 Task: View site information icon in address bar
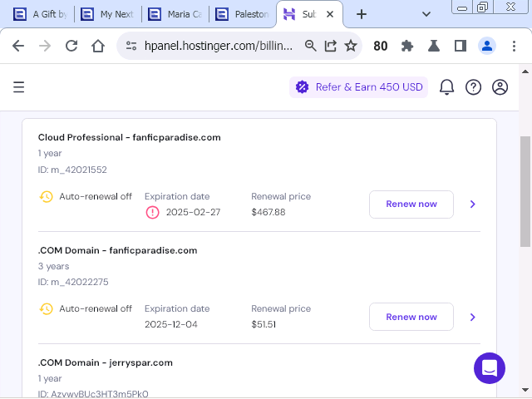[x=131, y=46]
